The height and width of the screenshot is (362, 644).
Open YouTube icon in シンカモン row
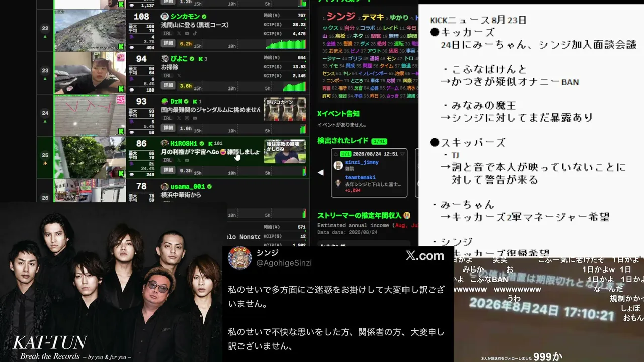tap(187, 33)
